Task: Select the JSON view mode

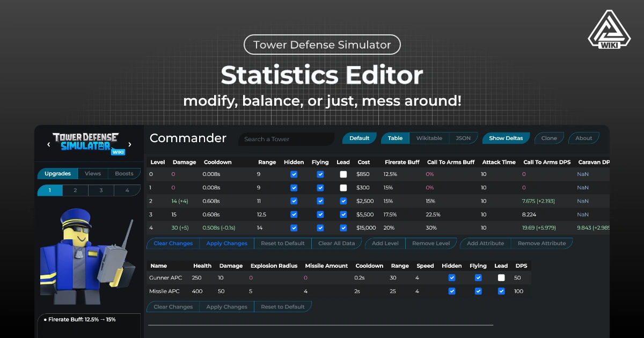Action: pyautogui.click(x=463, y=138)
